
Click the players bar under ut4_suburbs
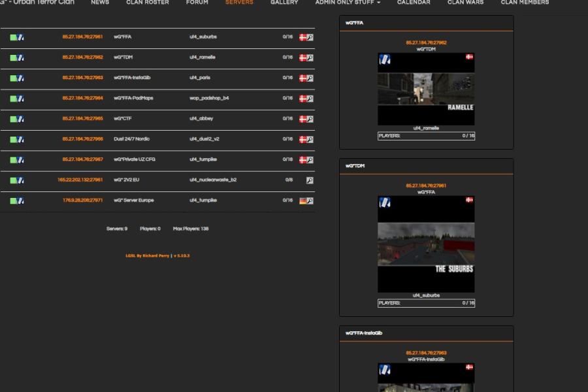click(x=427, y=303)
